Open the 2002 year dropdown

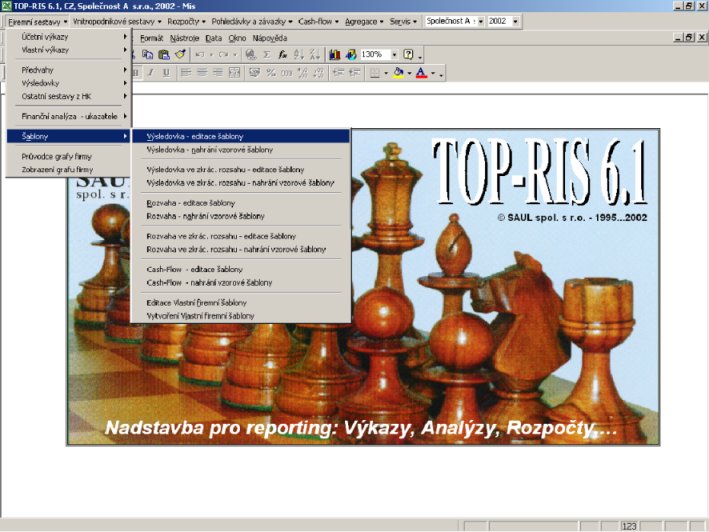[x=515, y=21]
